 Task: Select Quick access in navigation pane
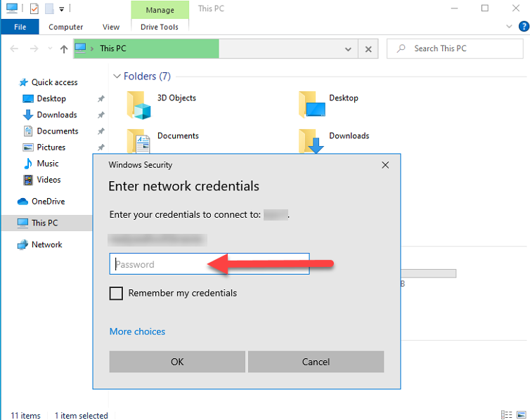54,82
